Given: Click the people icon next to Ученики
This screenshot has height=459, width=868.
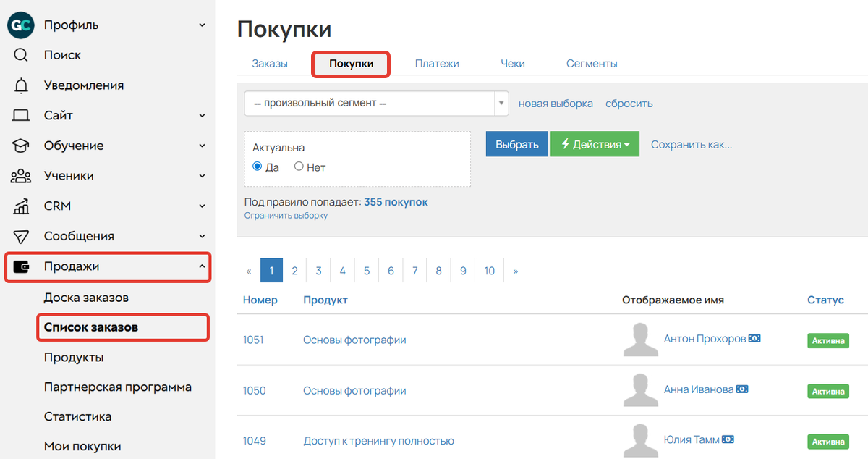Looking at the screenshot, I should (20, 175).
